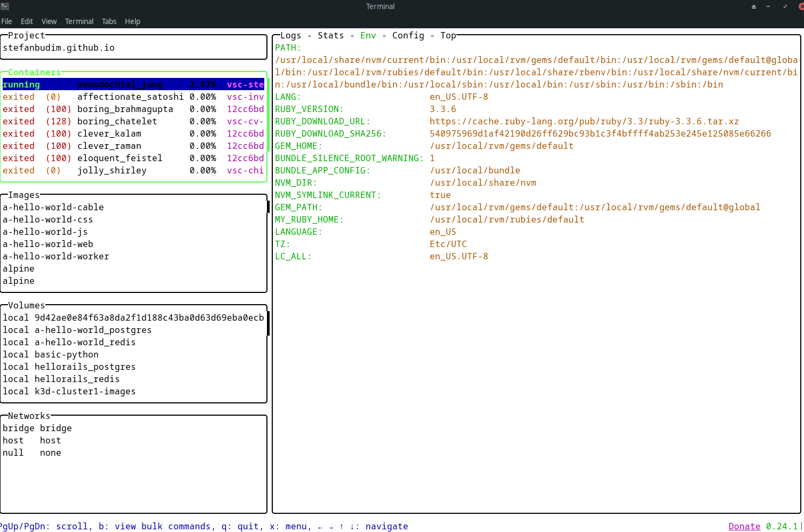Select the jolly_shirley container
Image resolution: width=804 pixels, height=532 pixels.
click(112, 171)
